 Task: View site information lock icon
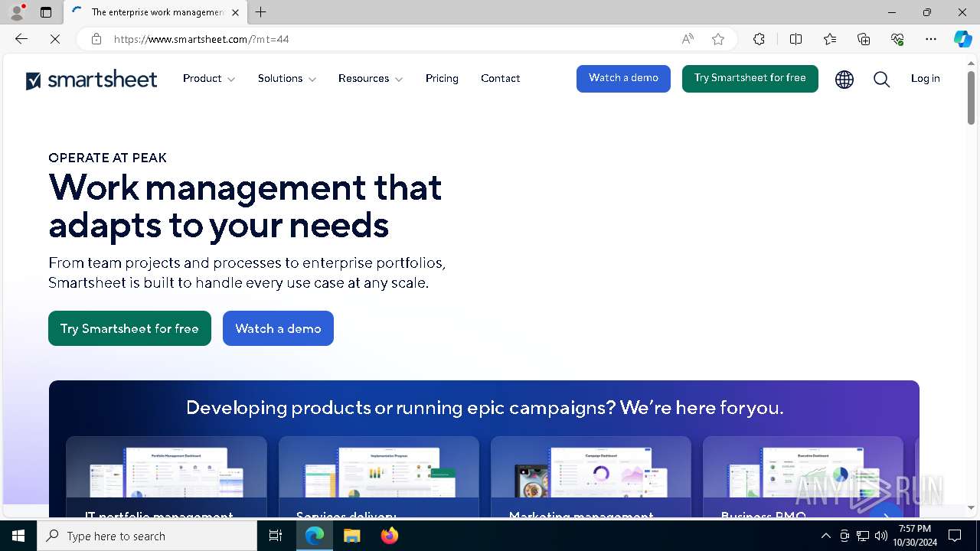tap(96, 39)
